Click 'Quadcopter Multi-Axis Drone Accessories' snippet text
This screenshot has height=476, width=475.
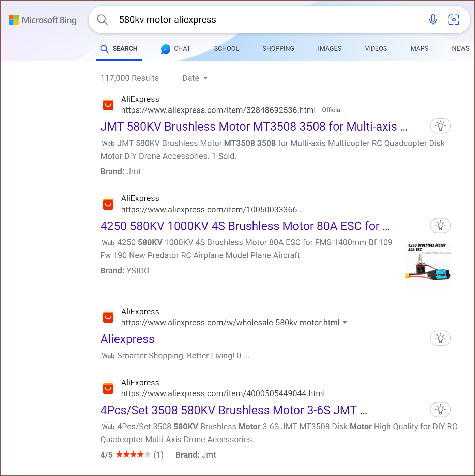[176, 440]
